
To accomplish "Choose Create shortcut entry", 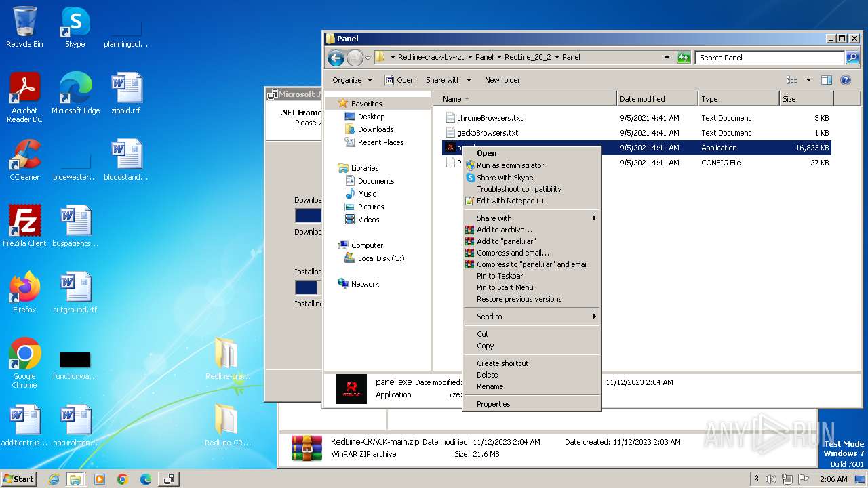I will pos(531,363).
